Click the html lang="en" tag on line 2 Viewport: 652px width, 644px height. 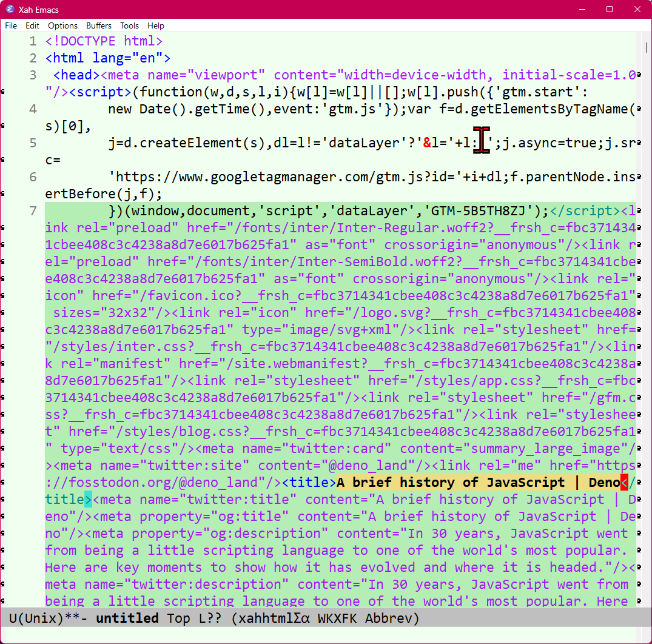108,58
